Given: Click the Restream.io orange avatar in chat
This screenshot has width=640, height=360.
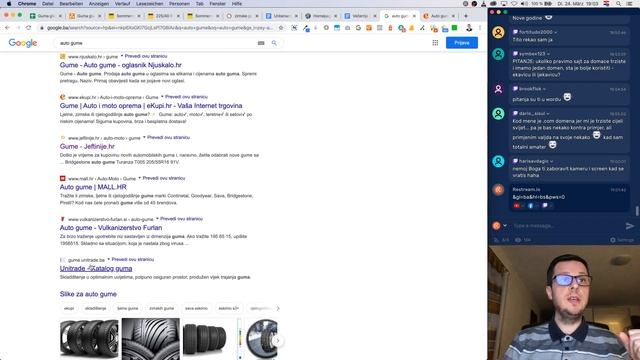Looking at the screenshot, I should tap(498, 189).
